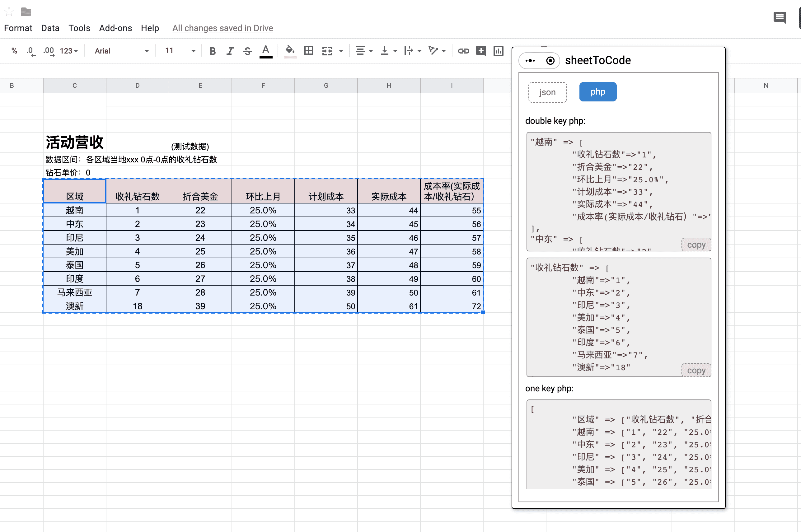This screenshot has width=801, height=532.
Task: Click the insert comment icon
Action: (481, 51)
